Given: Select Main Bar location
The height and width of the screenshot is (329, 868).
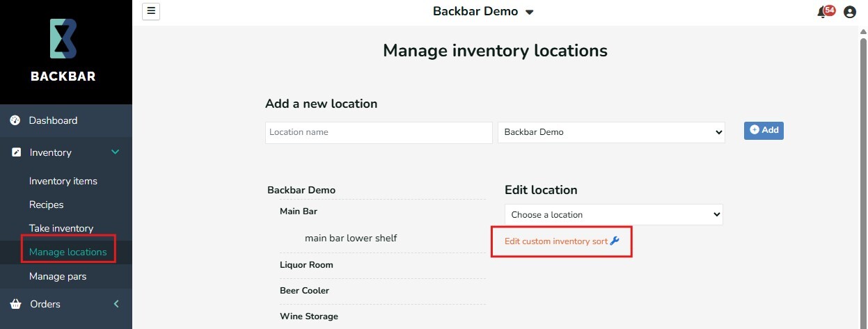Looking at the screenshot, I should 299,211.
